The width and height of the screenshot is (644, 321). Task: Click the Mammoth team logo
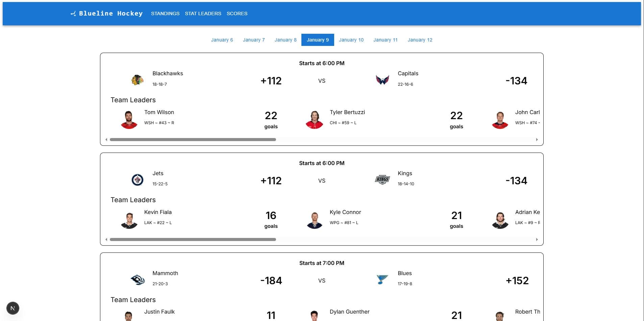tap(137, 279)
